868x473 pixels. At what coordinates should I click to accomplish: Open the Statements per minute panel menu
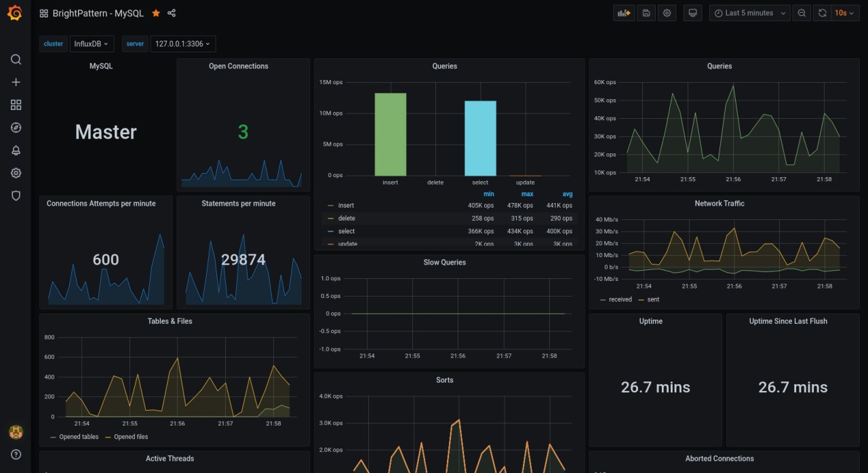(x=238, y=203)
